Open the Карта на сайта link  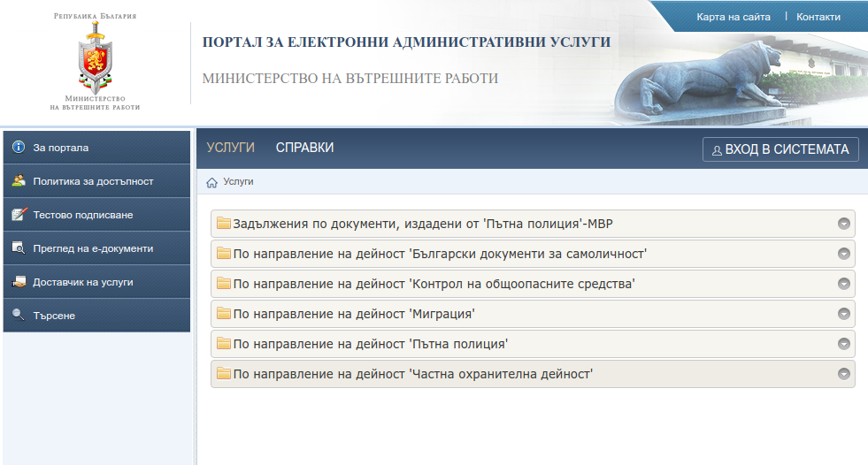[733, 17]
